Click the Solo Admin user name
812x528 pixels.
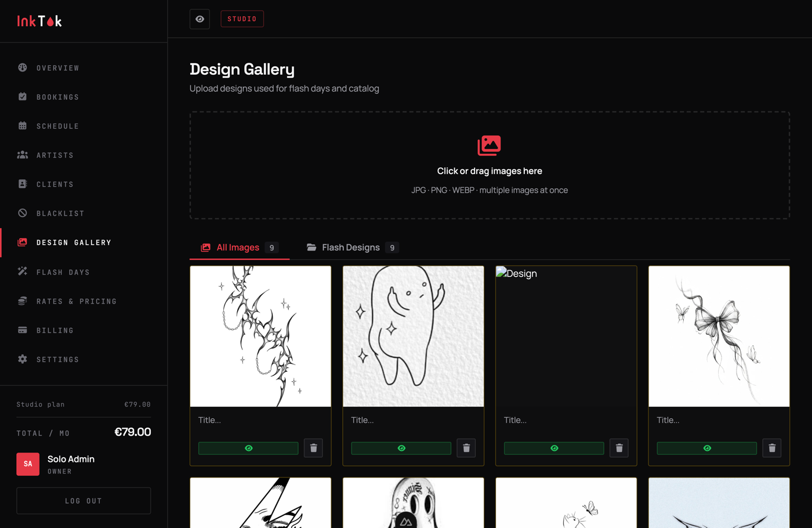tap(71, 459)
